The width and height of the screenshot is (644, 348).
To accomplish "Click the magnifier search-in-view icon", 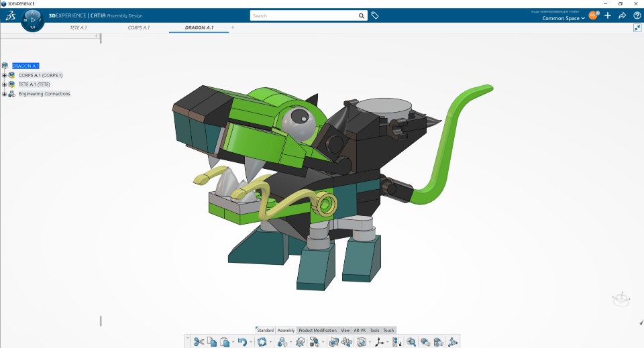I will point(411,342).
